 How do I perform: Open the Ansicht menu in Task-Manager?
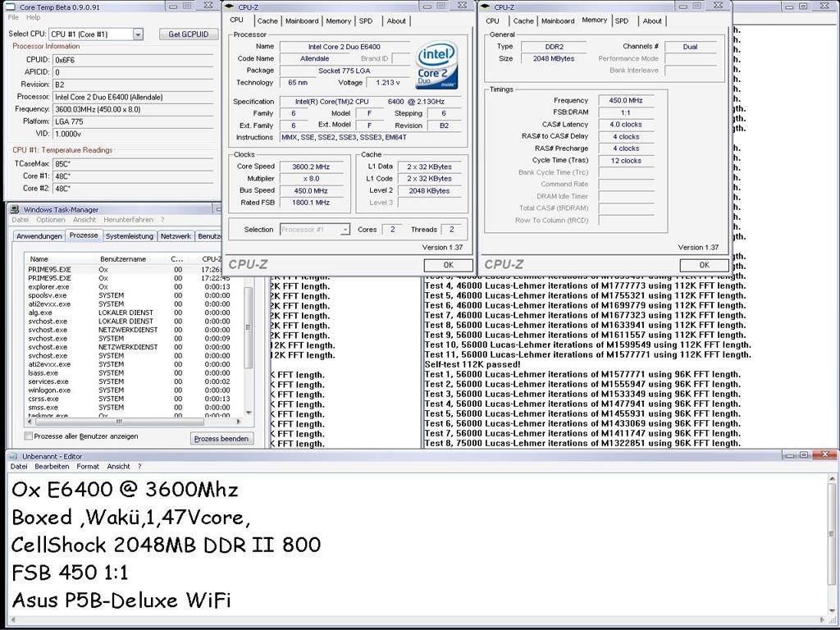click(84, 220)
